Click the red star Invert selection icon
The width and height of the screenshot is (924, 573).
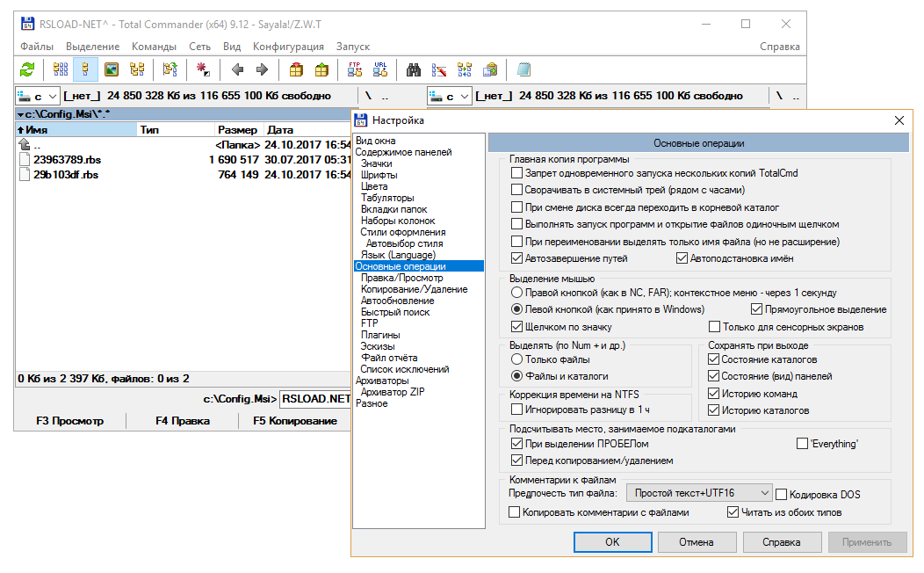coord(203,69)
